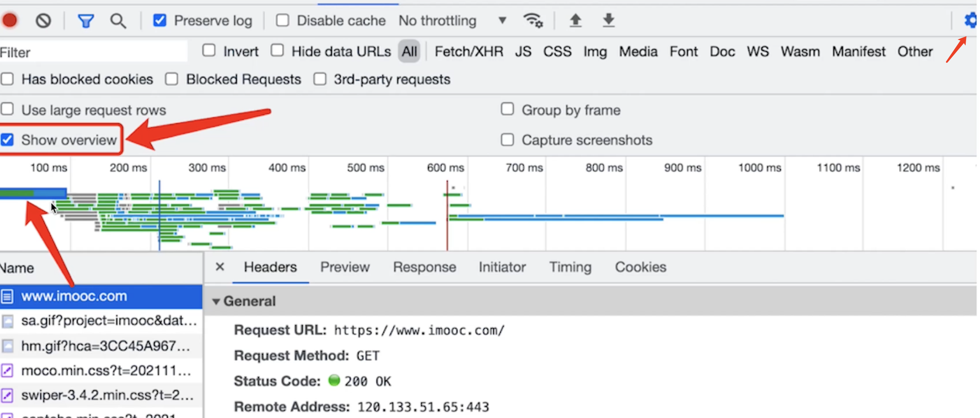Collapse the General headers section
This screenshot has height=418, width=980.
(216, 301)
